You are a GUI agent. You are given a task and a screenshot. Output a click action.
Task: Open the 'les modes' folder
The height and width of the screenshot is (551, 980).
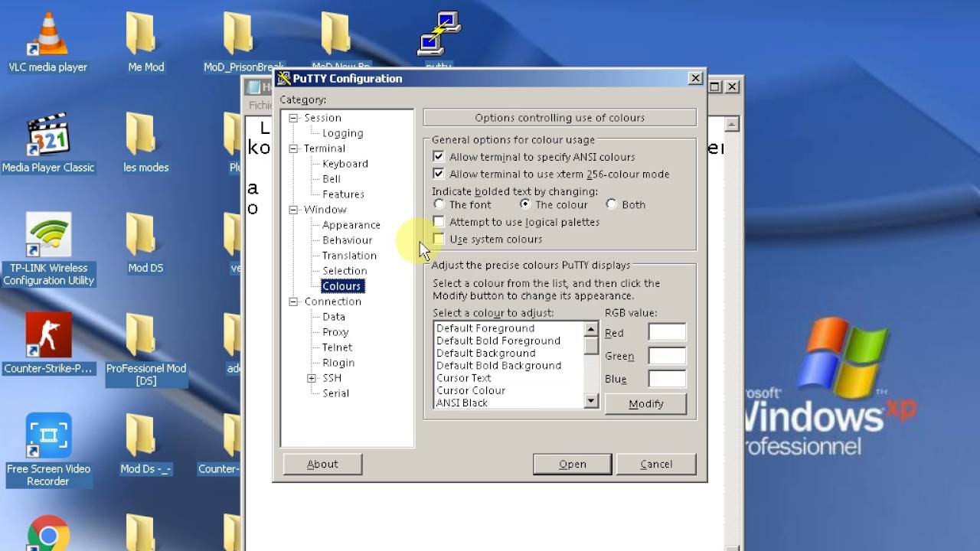[145, 143]
